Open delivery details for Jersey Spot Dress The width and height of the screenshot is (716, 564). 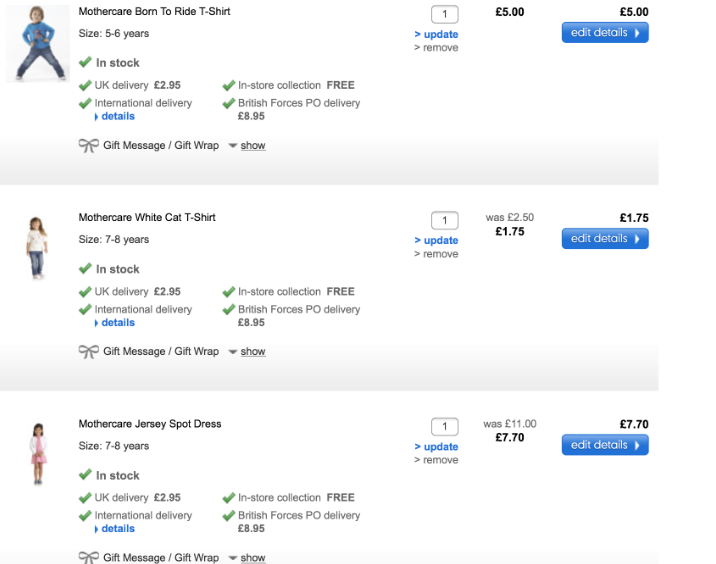tap(117, 529)
